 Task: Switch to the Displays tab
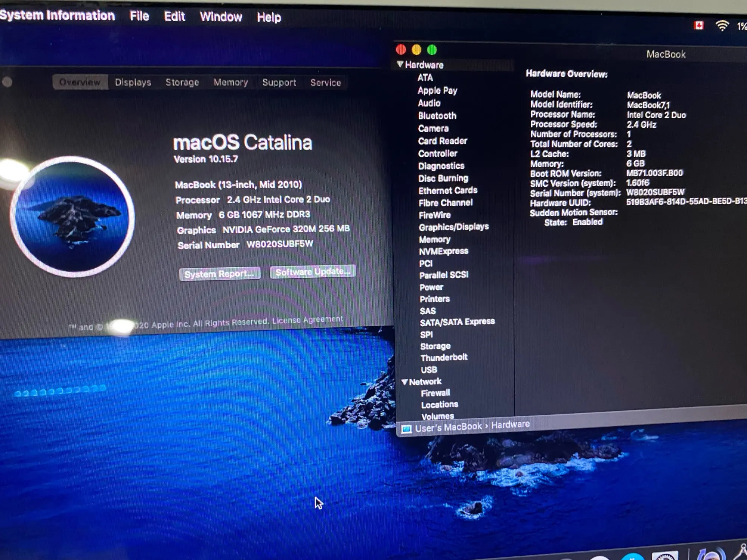133,82
